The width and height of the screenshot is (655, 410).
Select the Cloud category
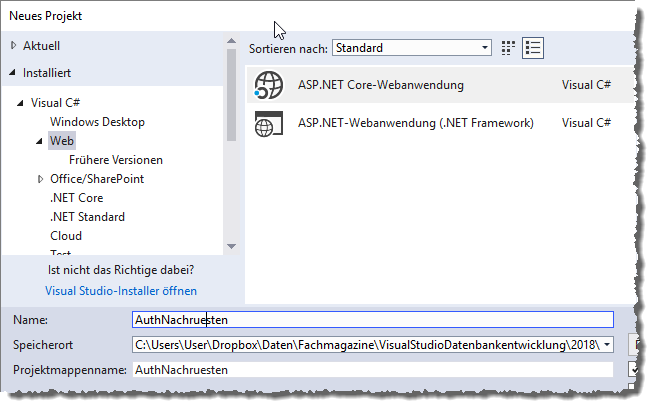click(66, 236)
